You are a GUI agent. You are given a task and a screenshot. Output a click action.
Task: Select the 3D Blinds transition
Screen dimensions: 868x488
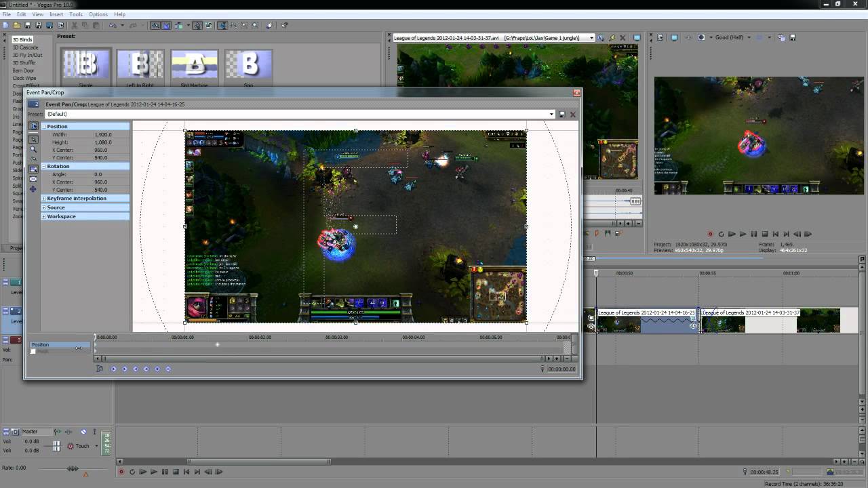22,40
